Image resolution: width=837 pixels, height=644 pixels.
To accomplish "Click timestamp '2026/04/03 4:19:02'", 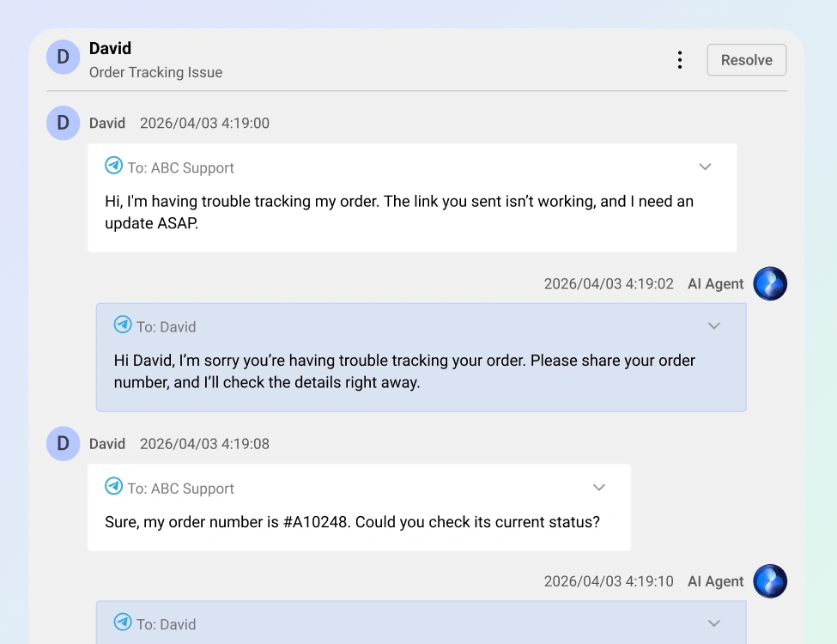I will pos(609,283).
